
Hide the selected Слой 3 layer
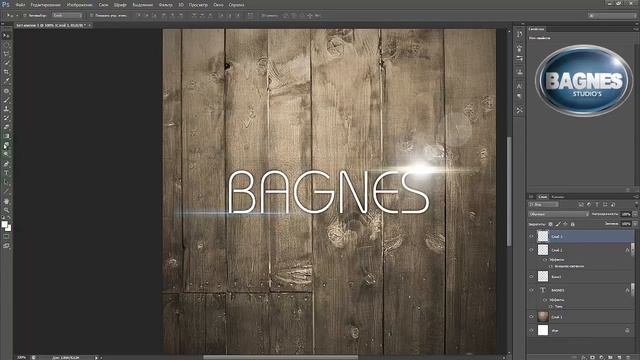tap(531, 236)
